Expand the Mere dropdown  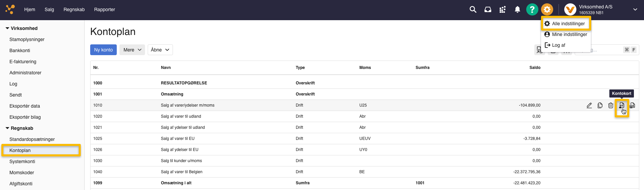point(132,50)
